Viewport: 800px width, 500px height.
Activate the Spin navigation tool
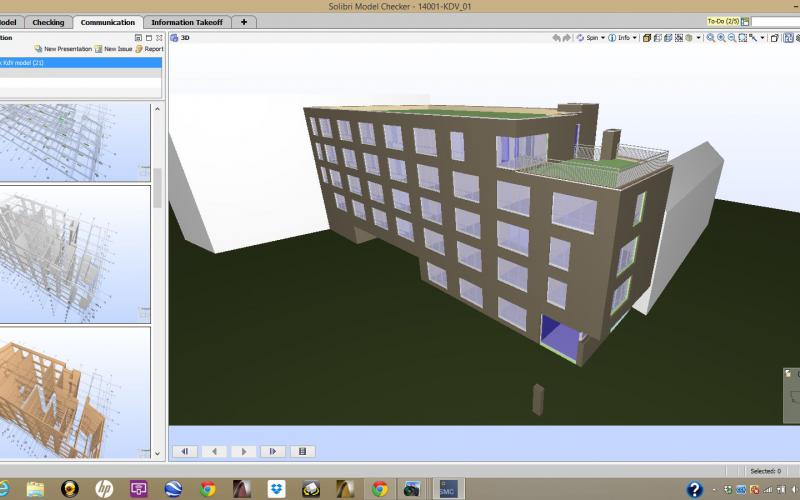[587, 38]
